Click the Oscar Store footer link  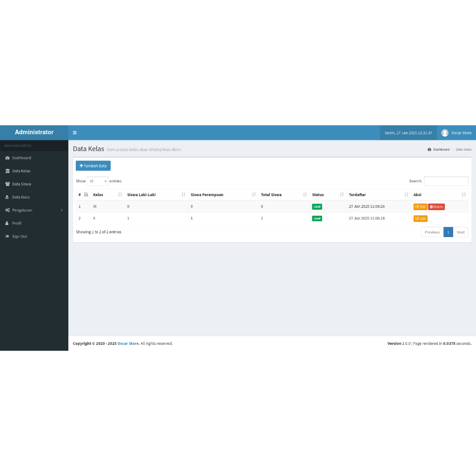point(128,344)
